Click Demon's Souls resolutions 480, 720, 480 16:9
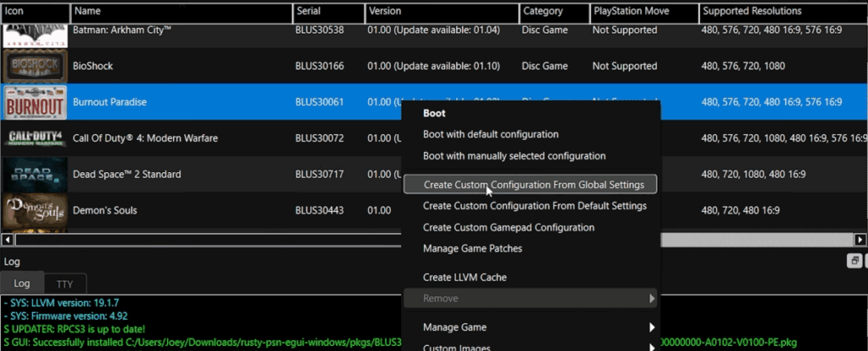868x351 pixels. click(x=740, y=210)
